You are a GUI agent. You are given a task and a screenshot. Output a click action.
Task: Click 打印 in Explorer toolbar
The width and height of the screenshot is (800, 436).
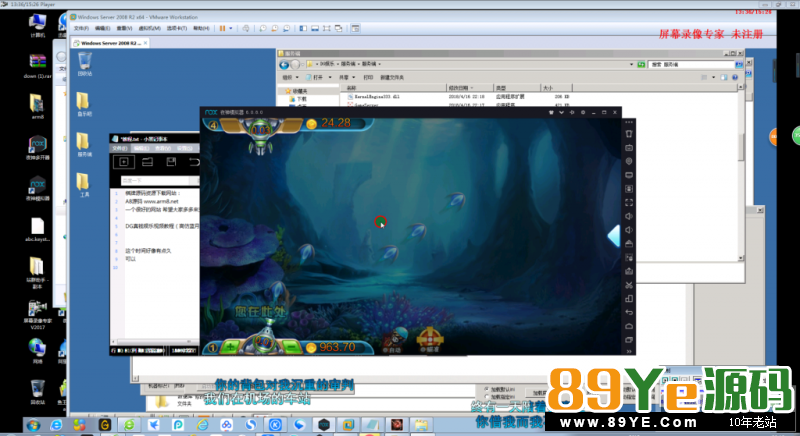(368, 78)
